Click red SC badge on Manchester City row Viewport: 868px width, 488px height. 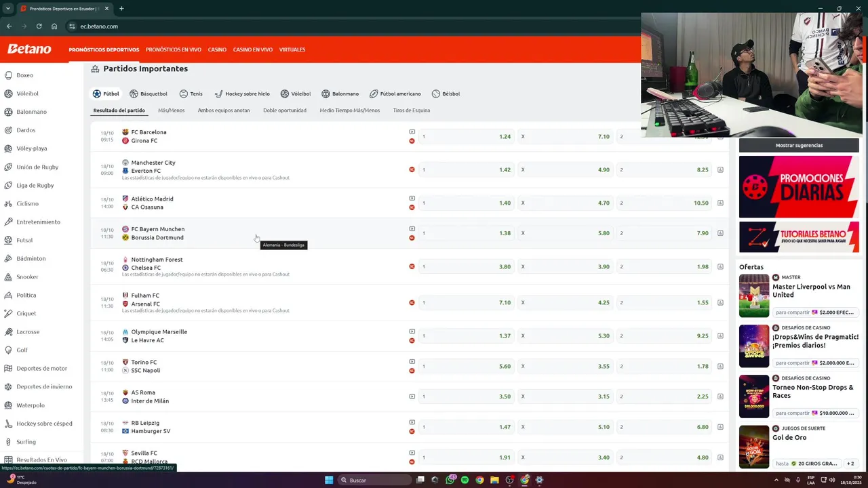point(412,169)
